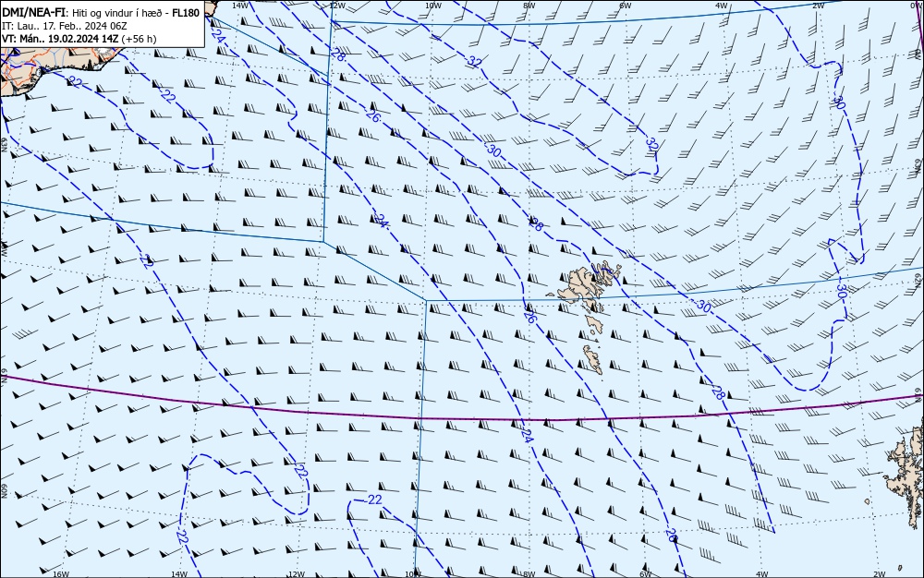This screenshot has height=578, width=924.
Task: Click the '-22' isotherm label with leading dash
Action: pos(371,500)
